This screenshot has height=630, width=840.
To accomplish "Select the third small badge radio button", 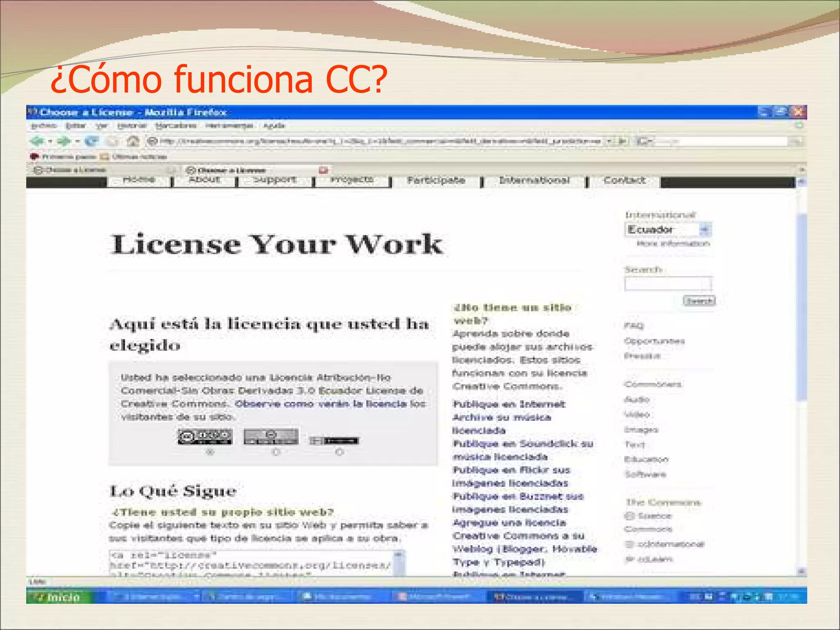I will [340, 452].
